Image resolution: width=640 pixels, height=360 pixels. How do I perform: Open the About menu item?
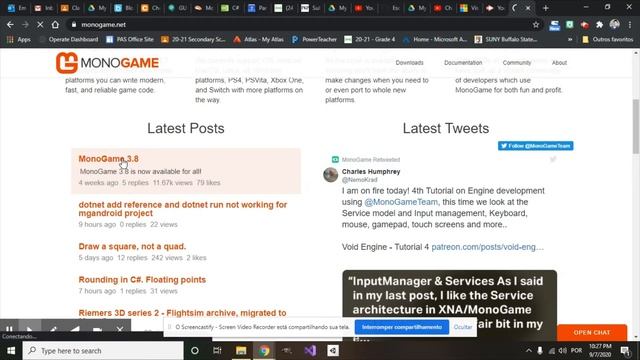coord(559,63)
